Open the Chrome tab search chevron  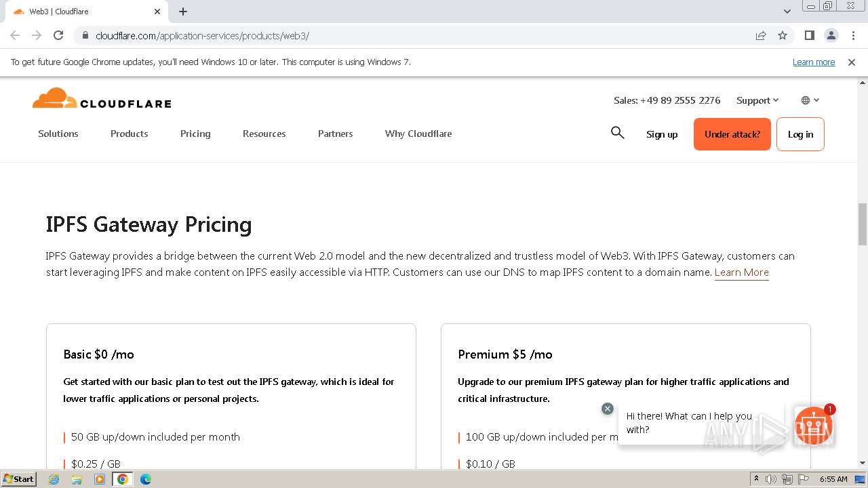pyautogui.click(x=787, y=12)
